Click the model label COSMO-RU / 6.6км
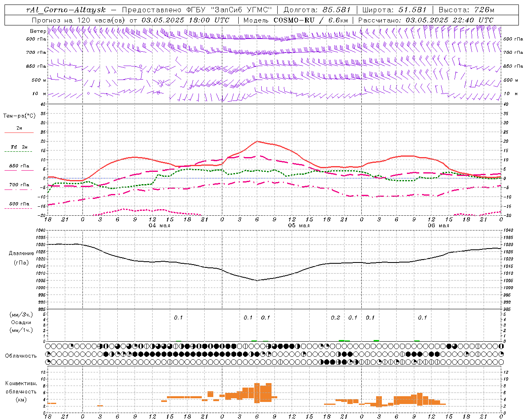Image resolution: width=525 pixels, height=420 pixels. pyautogui.click(x=311, y=20)
